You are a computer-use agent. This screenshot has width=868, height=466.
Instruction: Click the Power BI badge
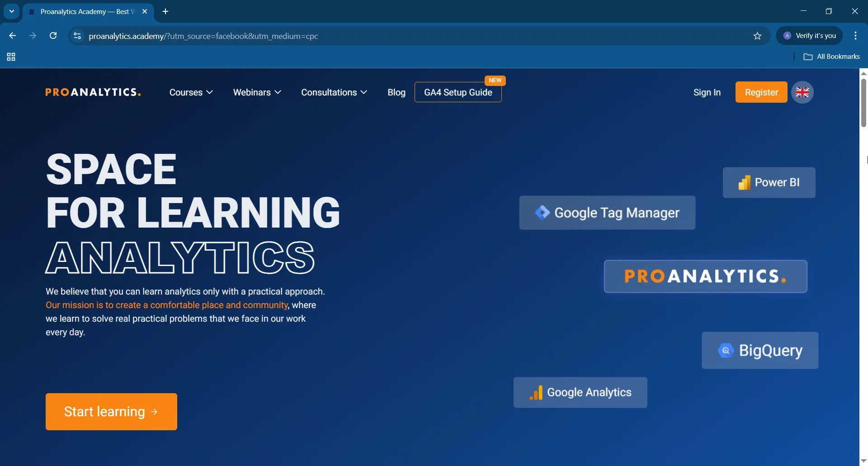click(769, 182)
